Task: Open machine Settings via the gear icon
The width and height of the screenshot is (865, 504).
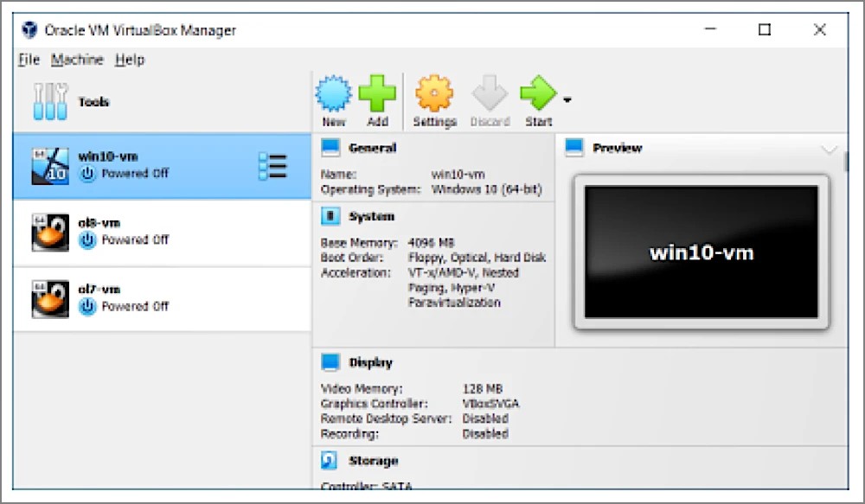Action: coord(434,93)
